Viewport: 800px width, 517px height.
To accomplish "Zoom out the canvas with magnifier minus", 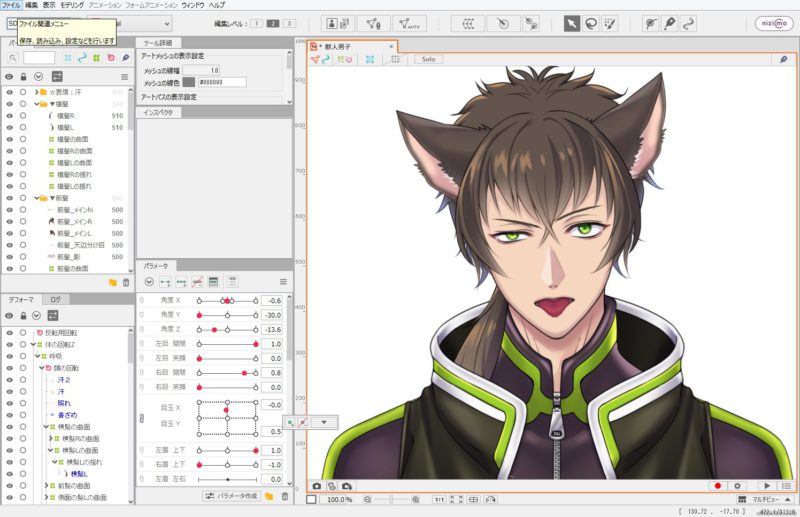I will tap(367, 500).
